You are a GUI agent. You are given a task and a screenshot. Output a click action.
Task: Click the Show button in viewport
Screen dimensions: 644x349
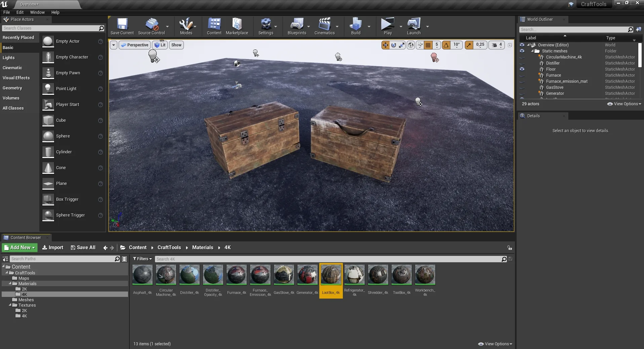(x=176, y=45)
